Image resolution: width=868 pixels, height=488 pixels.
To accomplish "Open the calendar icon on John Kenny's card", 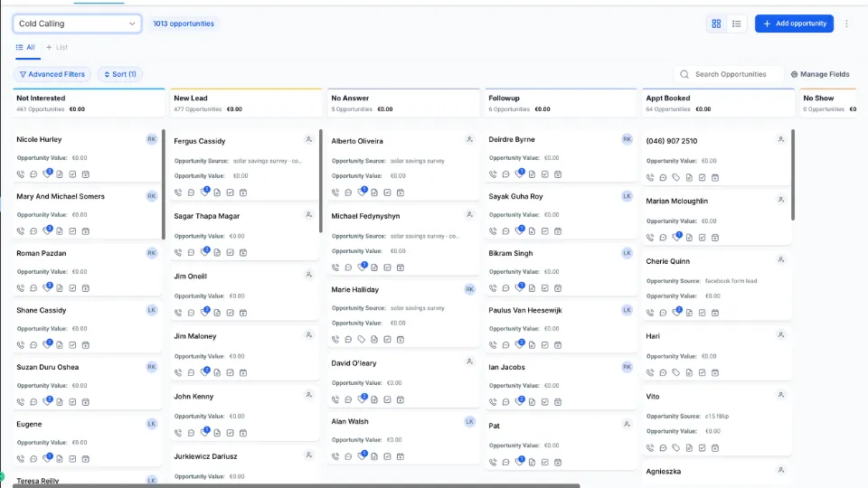I will (243, 433).
